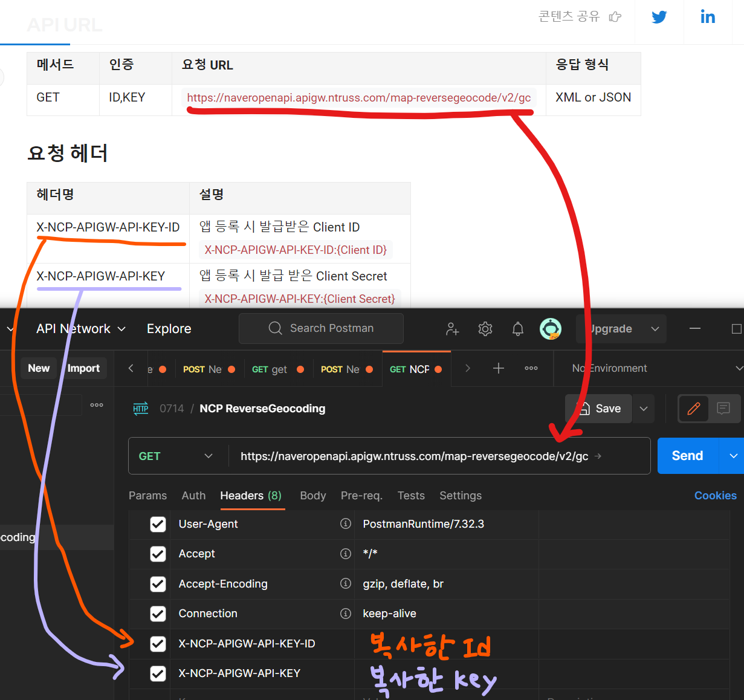Open the Auth tab
Viewport: 744px width, 700px height.
193,496
